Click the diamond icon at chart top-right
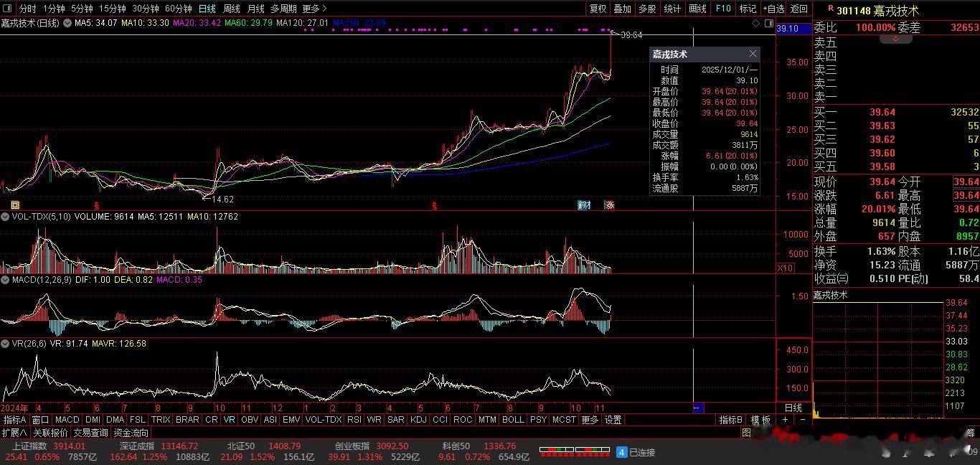980x465 pixels. tap(756, 24)
